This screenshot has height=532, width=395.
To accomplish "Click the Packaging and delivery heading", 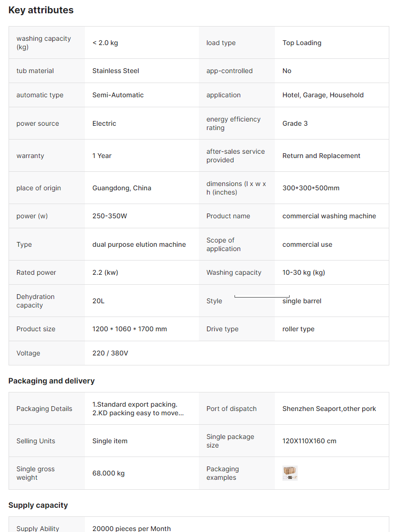I will [51, 381].
